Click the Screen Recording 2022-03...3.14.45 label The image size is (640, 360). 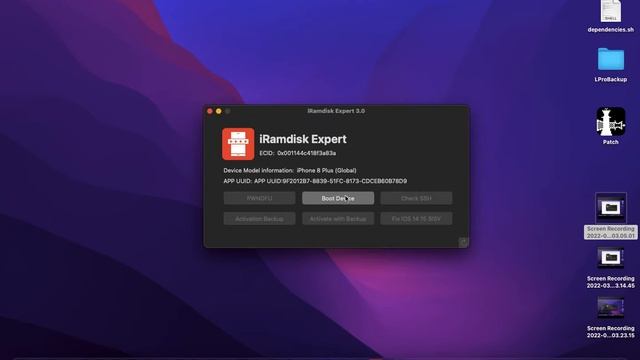pos(611,282)
